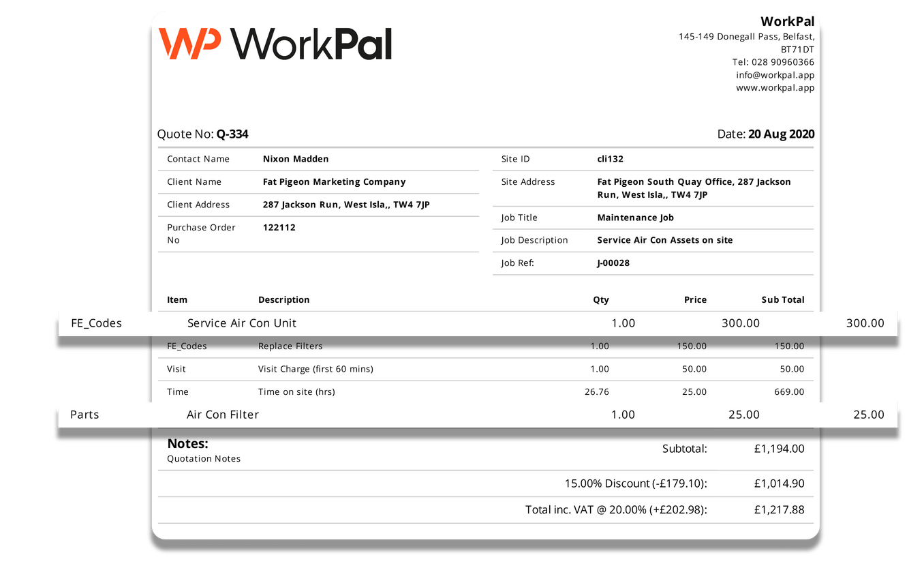This screenshot has height=566, width=924.
Task: Click the Air Con Filter parts row
Action: pos(221,414)
